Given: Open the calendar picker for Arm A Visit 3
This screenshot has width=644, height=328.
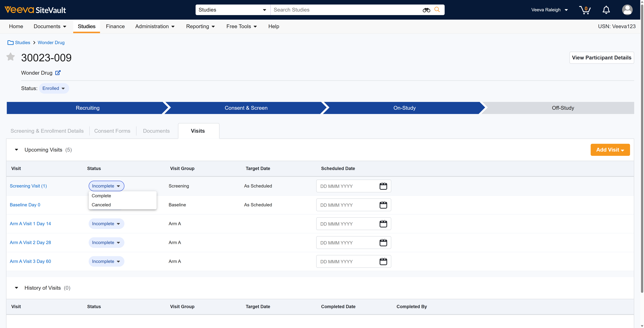Looking at the screenshot, I should pos(383,261).
